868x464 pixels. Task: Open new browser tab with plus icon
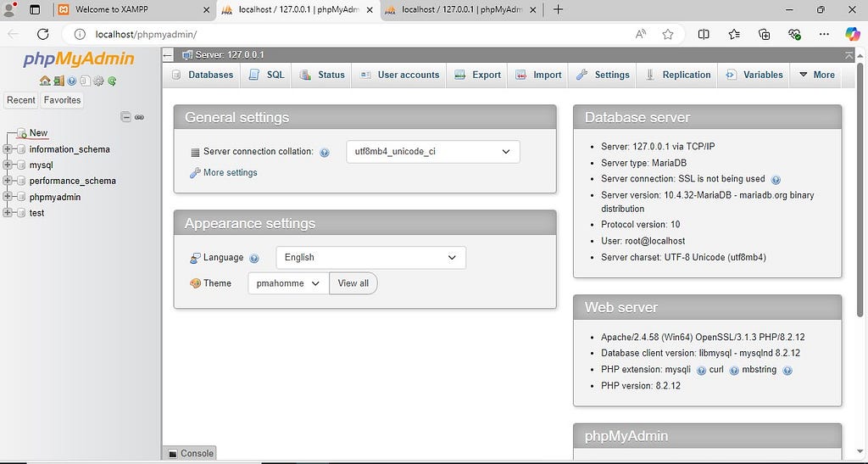[x=558, y=9]
